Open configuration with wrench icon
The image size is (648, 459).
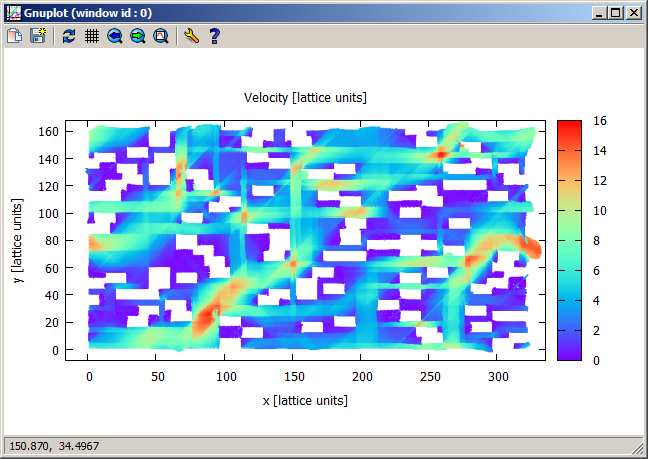click(191, 36)
